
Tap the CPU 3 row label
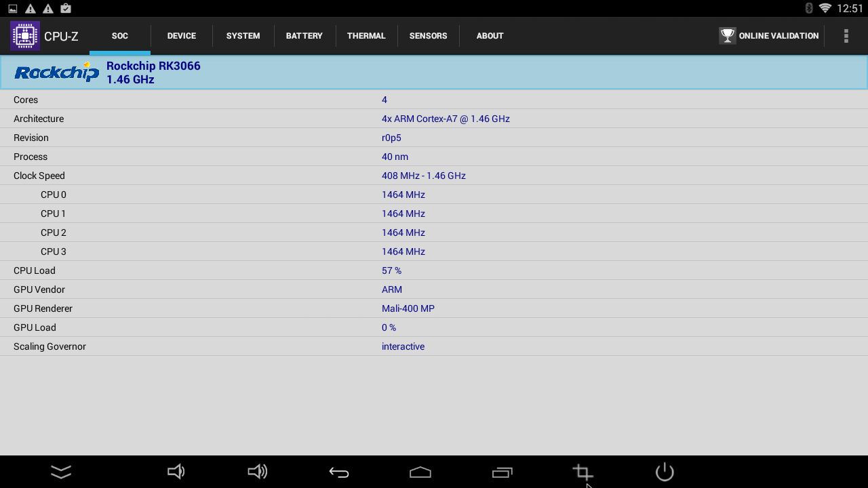click(54, 251)
